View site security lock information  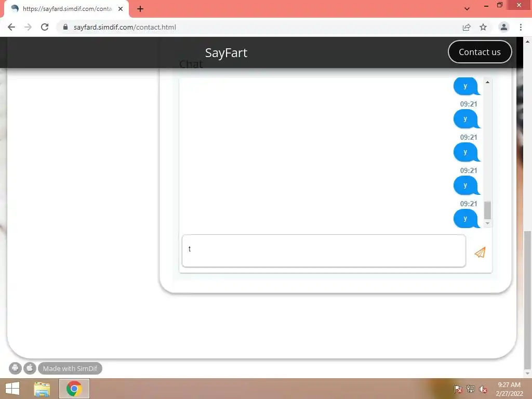point(65,27)
